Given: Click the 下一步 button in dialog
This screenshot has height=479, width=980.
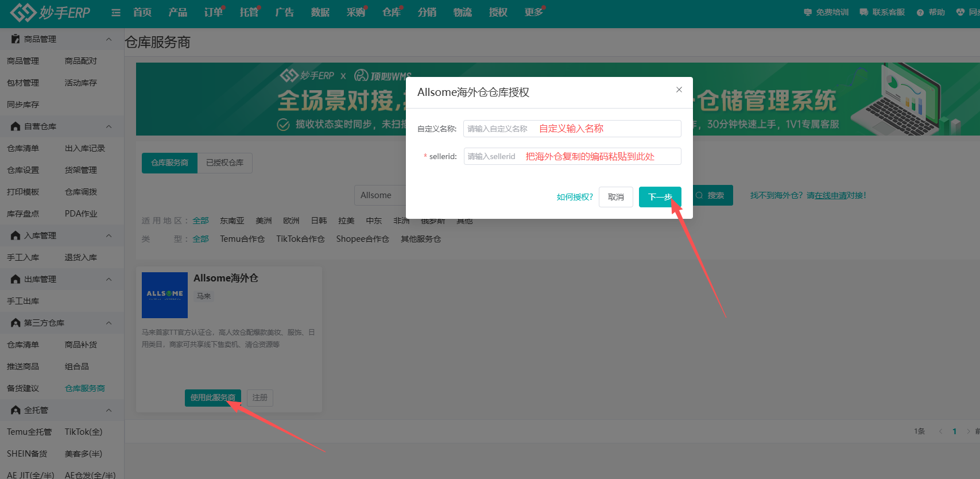Looking at the screenshot, I should (x=660, y=197).
